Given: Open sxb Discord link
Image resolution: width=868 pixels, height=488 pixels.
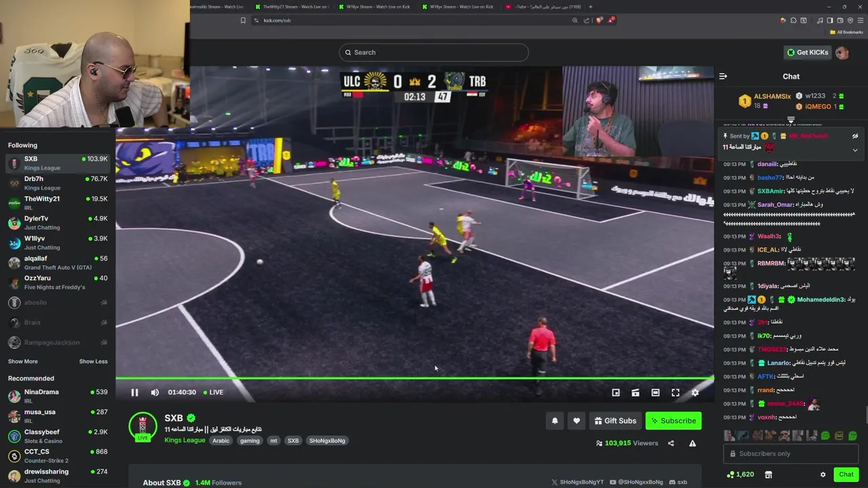Looking at the screenshot, I should tap(678, 483).
